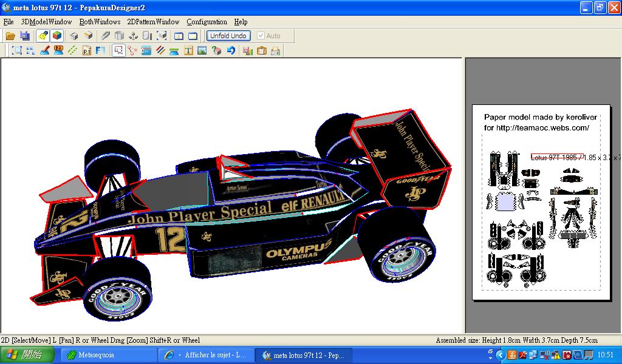Click the printer icon in the toolbar
This screenshot has width=622, height=364.
[x=275, y=51]
